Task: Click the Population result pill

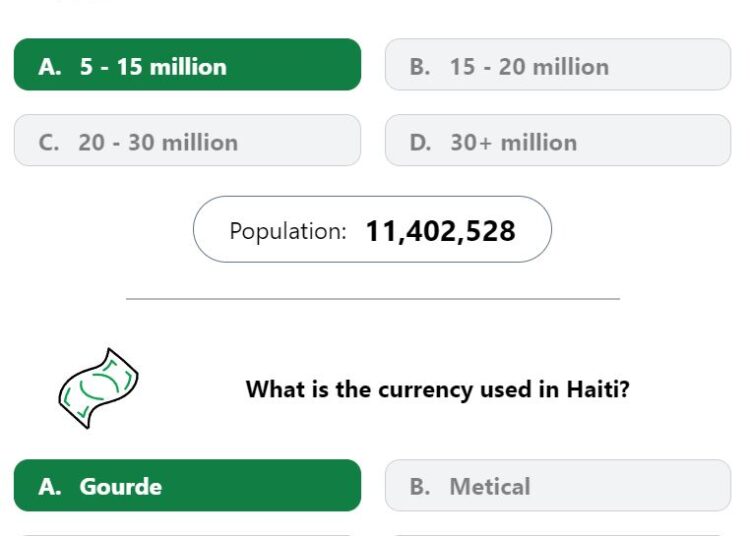Action: tap(372, 229)
